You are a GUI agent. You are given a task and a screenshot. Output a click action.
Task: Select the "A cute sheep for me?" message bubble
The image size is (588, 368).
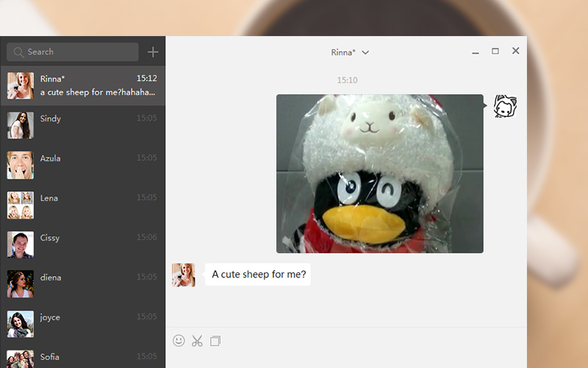click(258, 275)
